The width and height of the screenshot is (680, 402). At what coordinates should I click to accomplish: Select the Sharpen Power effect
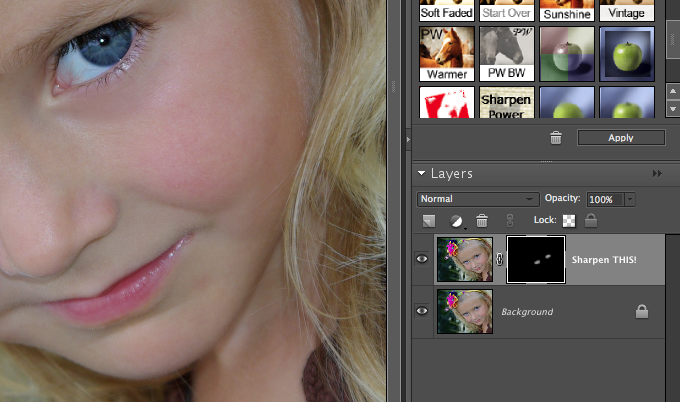coord(507,102)
